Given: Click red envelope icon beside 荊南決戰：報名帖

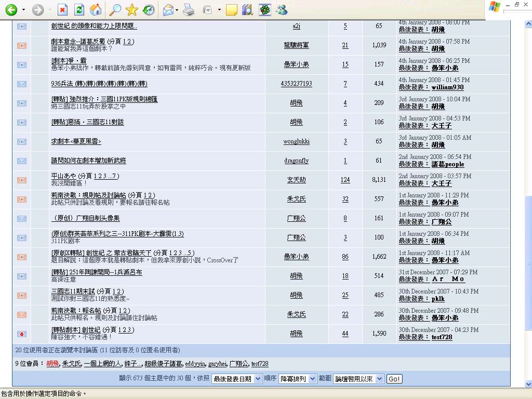Looking at the screenshot, I should coord(22,314).
